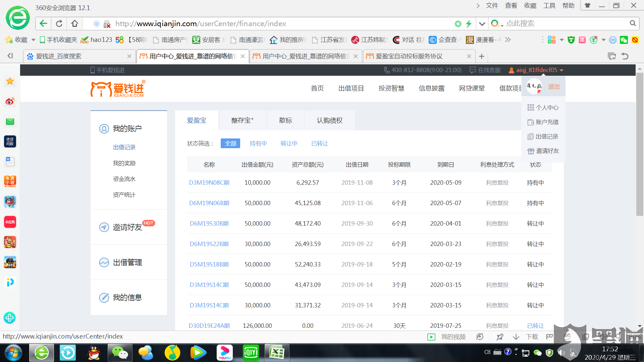Open the new tab plus button
The width and height of the screenshot is (644, 362).
[x=482, y=56]
